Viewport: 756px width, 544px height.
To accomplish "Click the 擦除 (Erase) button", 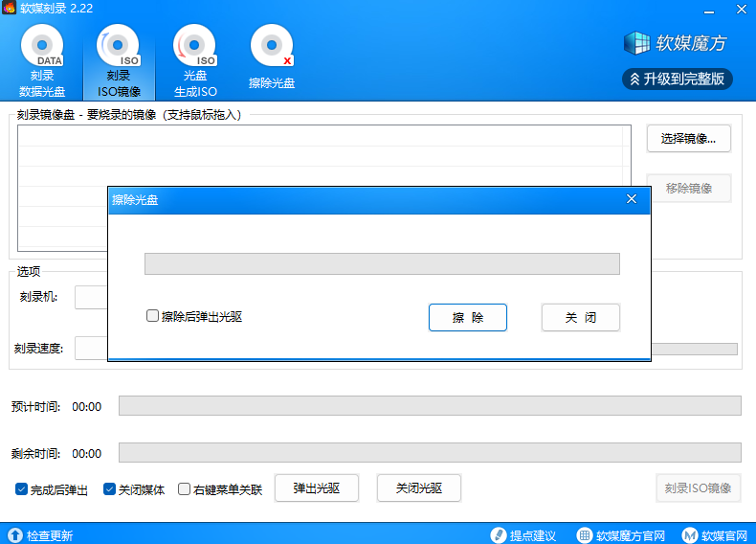I will [x=467, y=318].
